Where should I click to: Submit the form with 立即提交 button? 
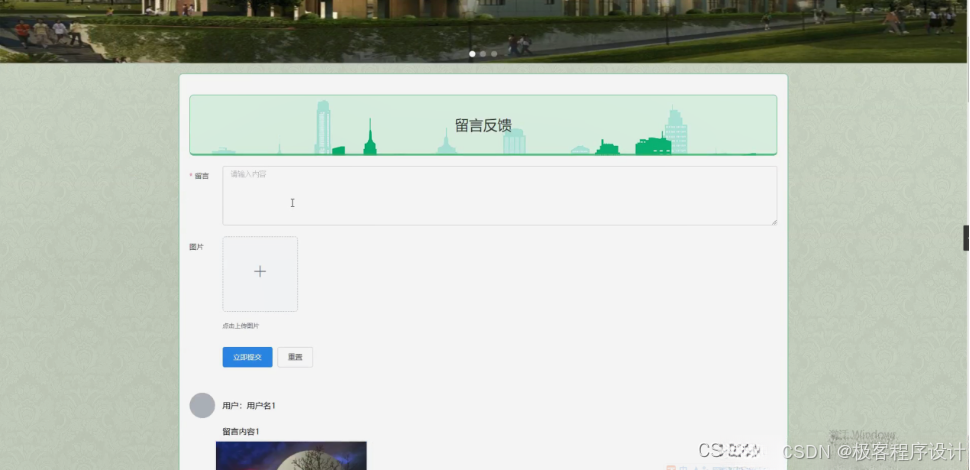point(247,357)
